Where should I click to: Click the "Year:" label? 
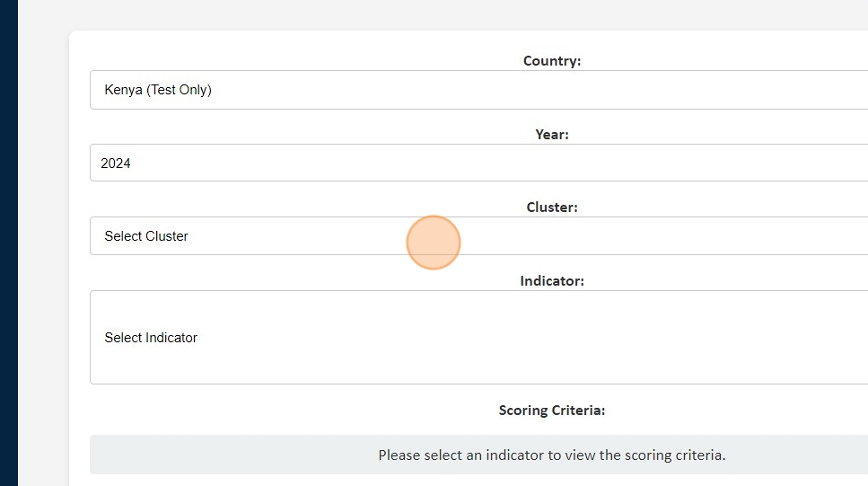click(552, 134)
